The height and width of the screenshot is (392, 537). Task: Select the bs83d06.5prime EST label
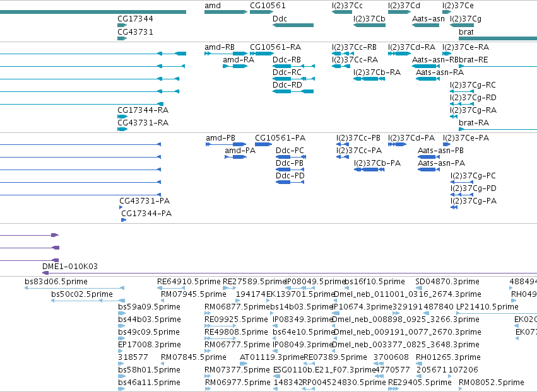(56, 282)
